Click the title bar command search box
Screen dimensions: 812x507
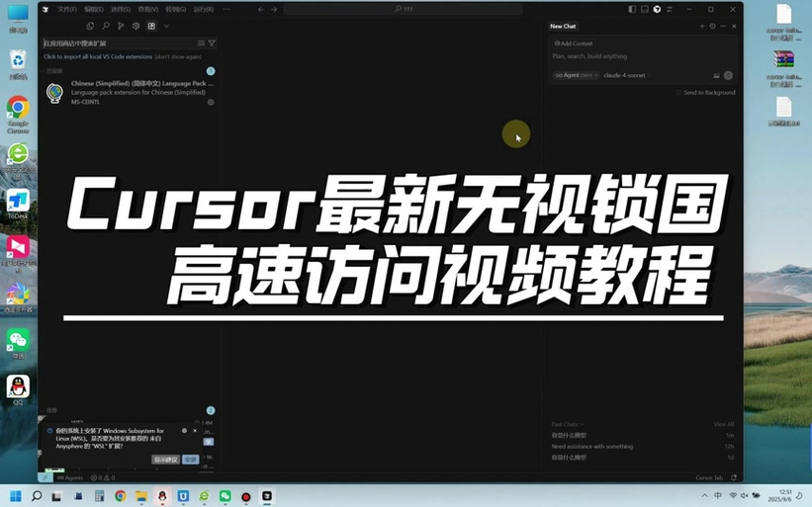click(403, 9)
